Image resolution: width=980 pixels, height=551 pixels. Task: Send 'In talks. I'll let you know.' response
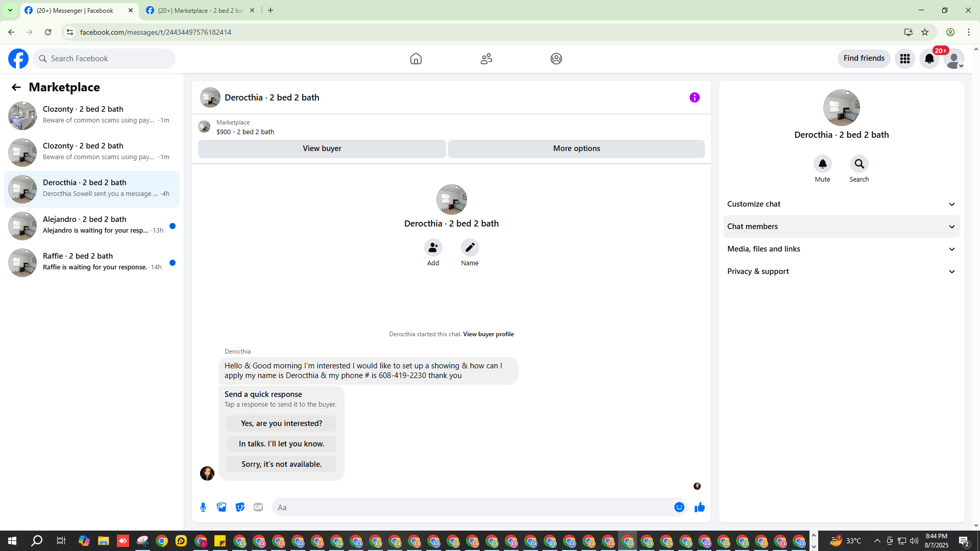click(282, 444)
